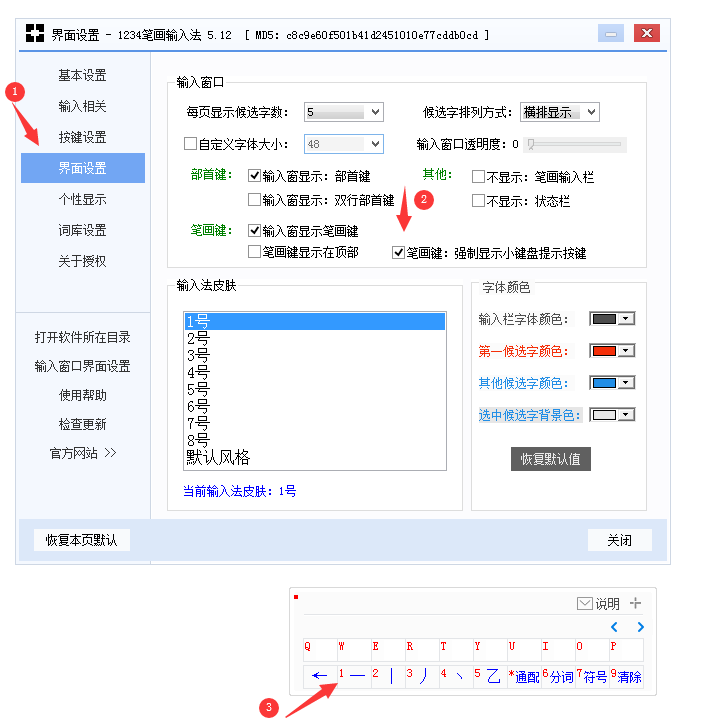Open 按键设置 section

(x=82, y=137)
